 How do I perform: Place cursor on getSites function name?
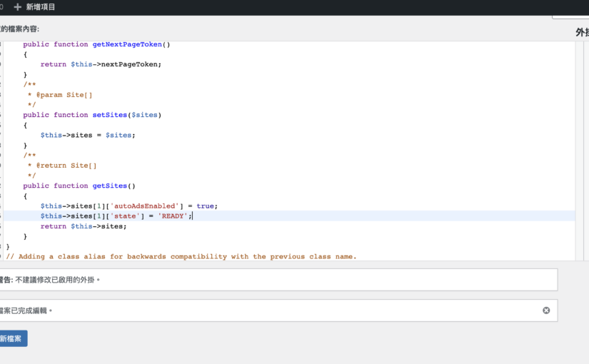point(110,186)
